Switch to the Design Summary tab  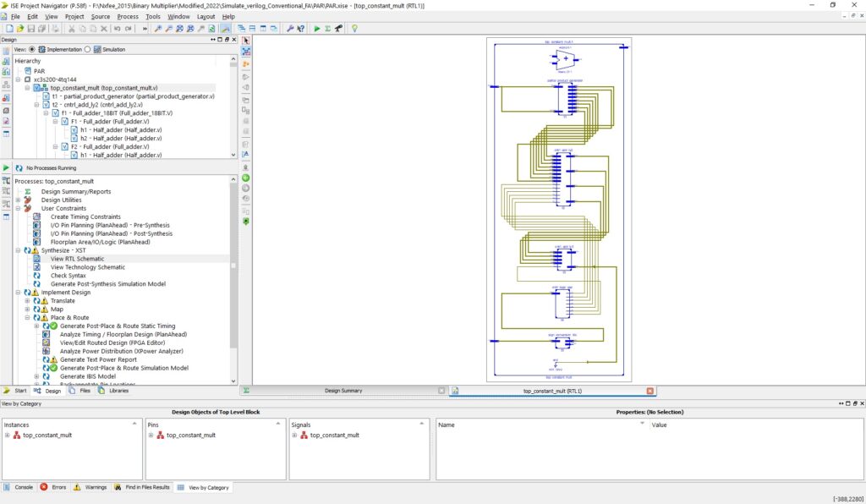tap(343, 391)
